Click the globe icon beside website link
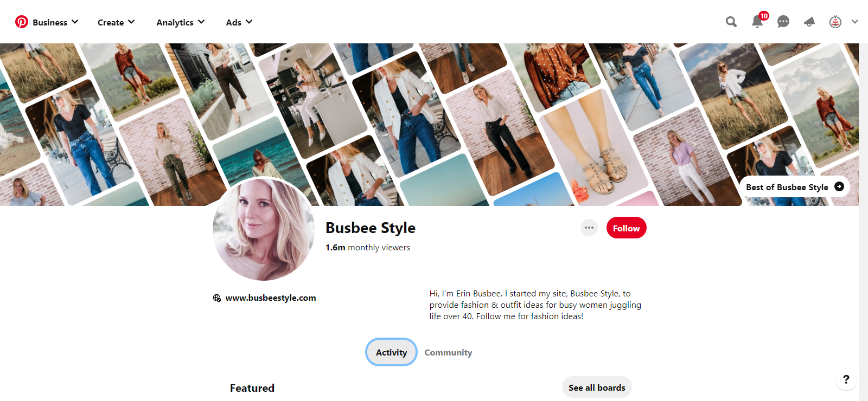868x401 pixels. point(217,298)
